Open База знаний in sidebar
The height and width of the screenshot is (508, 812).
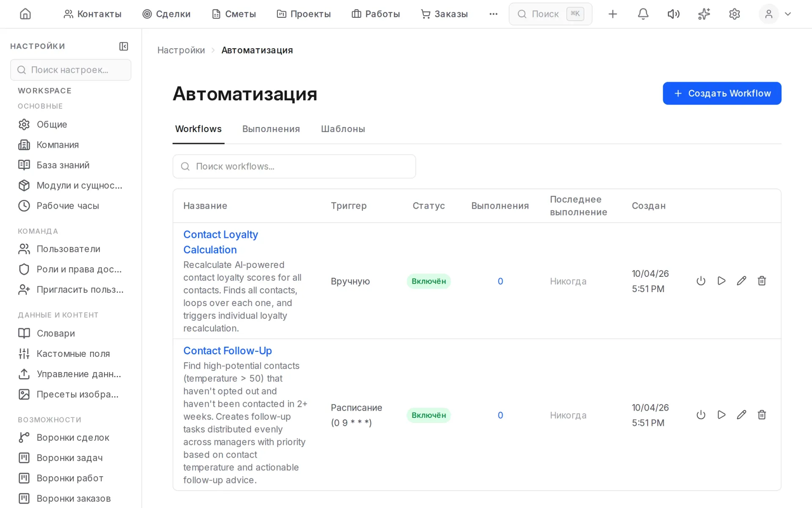click(x=71, y=165)
